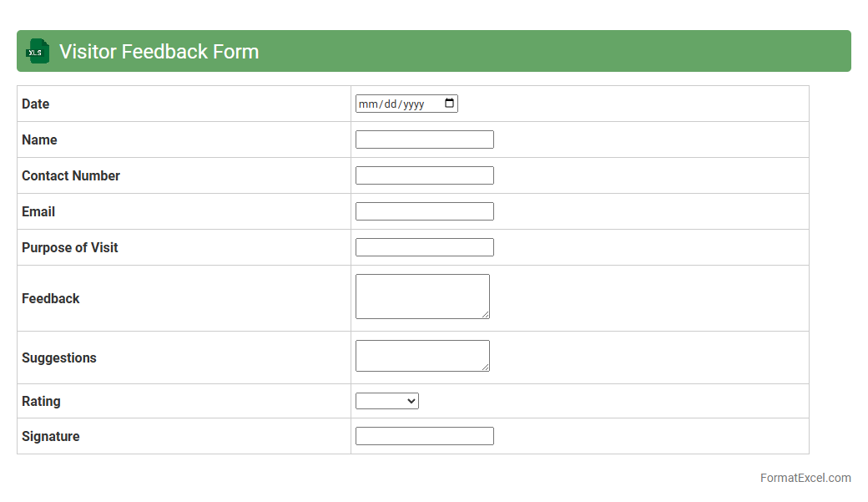Screen dimensions: 868x502
Task: Click the Rating row label
Action: pos(41,402)
